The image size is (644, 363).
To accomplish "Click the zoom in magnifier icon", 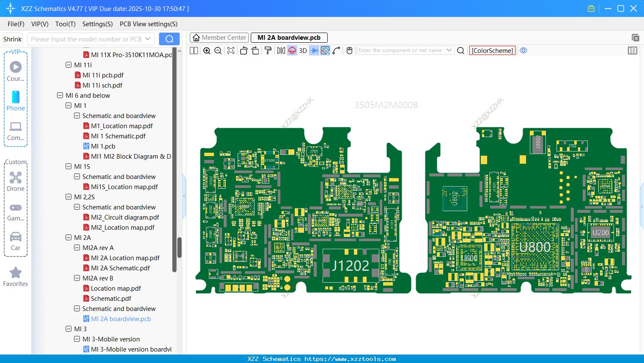I will click(x=207, y=51).
